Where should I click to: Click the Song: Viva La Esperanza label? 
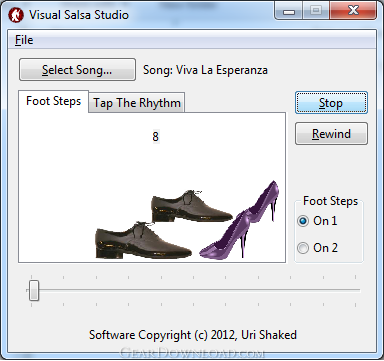[205, 70]
